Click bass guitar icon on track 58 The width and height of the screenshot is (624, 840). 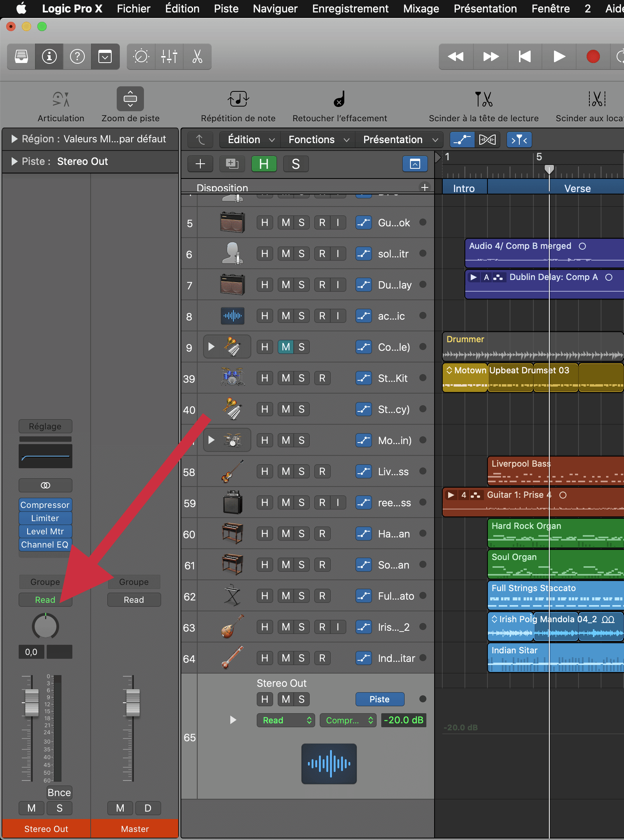pos(232,471)
